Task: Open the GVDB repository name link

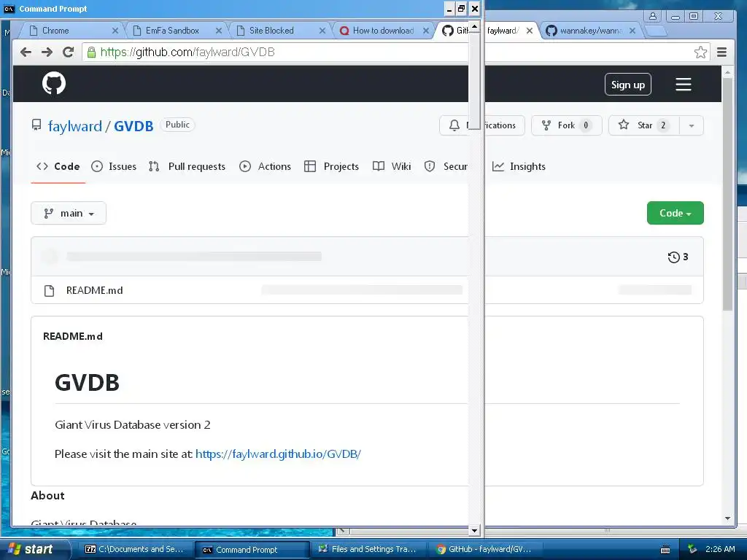Action: pos(133,126)
